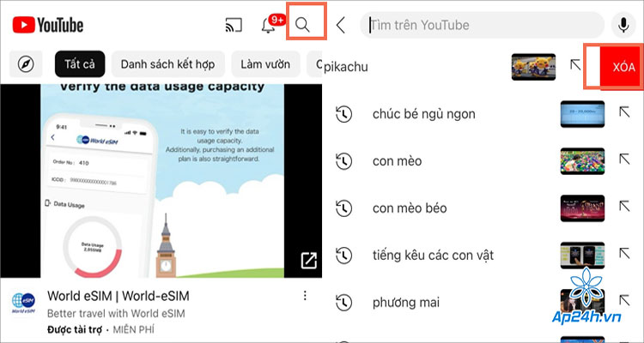Select the 'Danh sách kết hợp' chip
644x343 pixels.
(167, 64)
